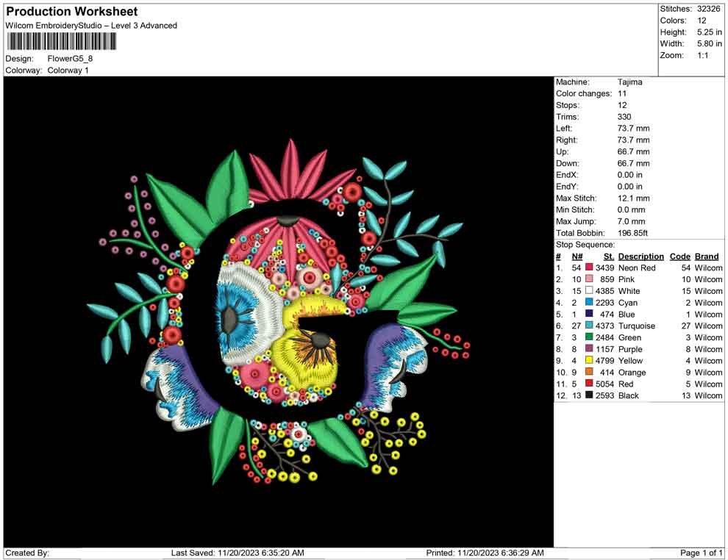Click 'Wilcom EmbroideryStudio – Level 3 Advanced' text
728x560 pixels.
91,26
